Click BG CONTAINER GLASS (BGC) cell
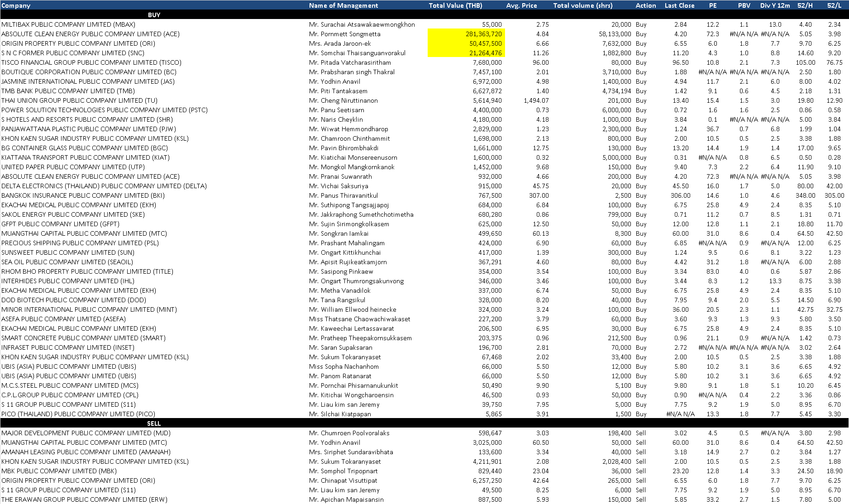Viewport: 849px width, 504px height. pos(85,148)
